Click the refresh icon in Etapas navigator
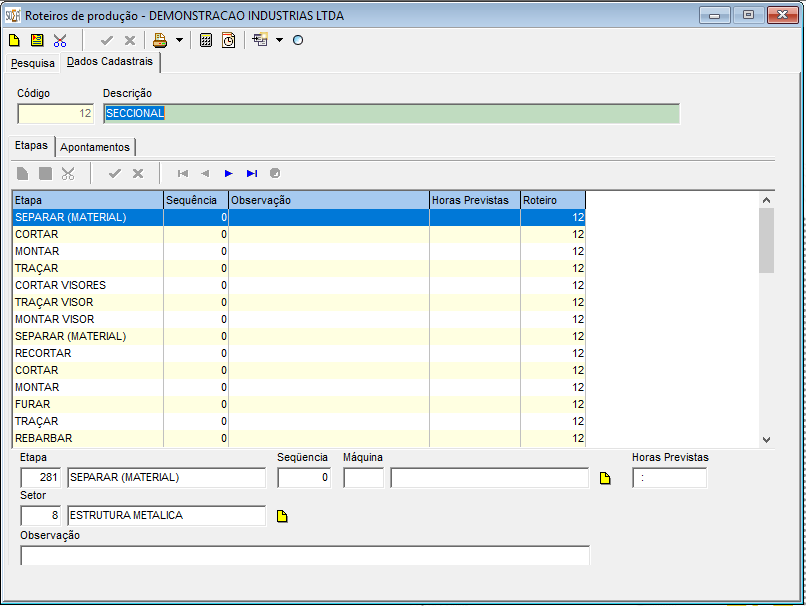Viewport: 806px width, 606px height. click(275, 173)
